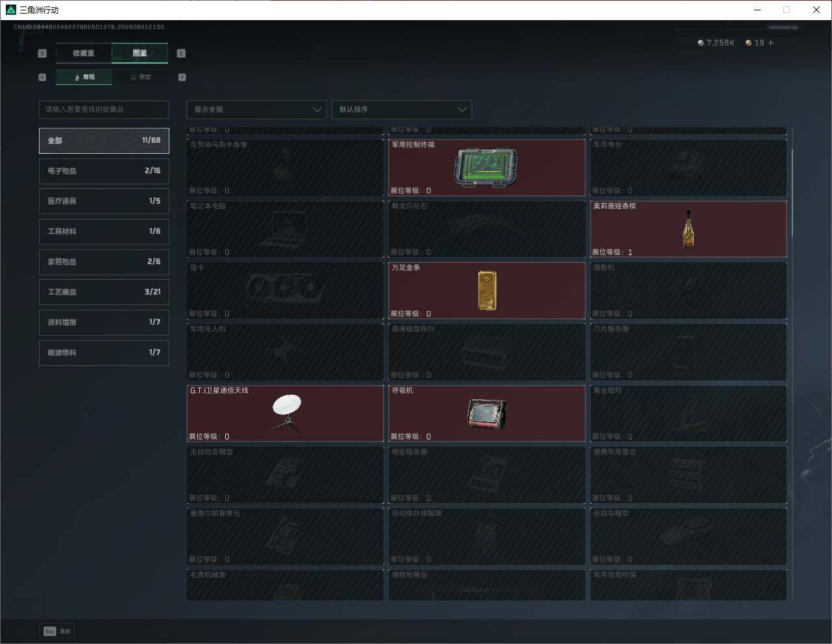Open the locked 黄金瞪羚 card

pos(689,413)
